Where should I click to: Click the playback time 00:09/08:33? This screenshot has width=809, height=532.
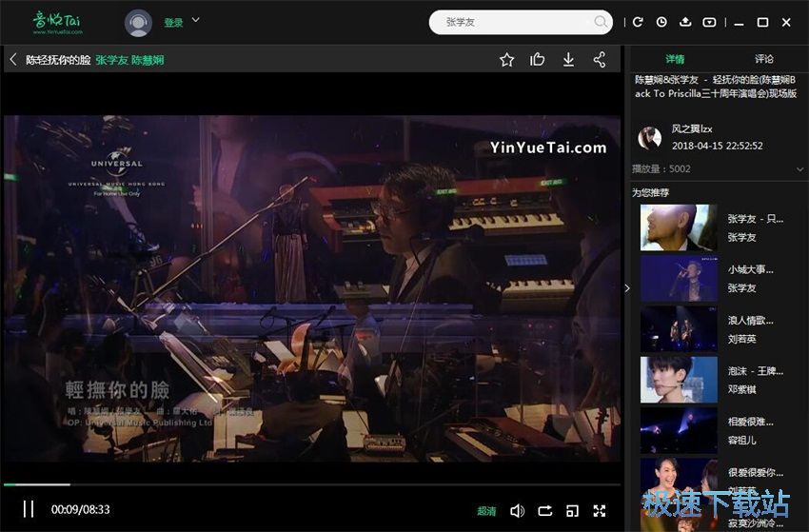coord(81,509)
